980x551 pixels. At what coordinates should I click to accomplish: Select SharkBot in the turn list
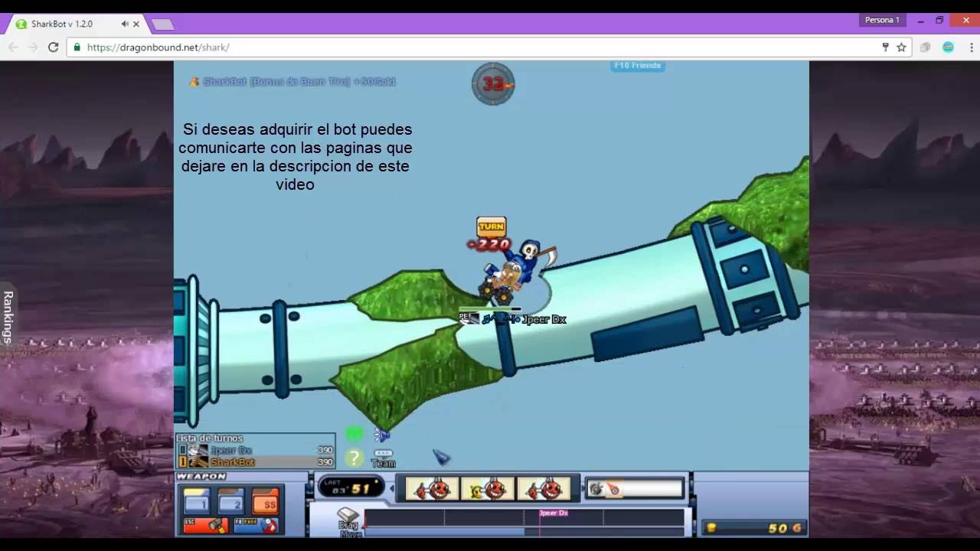point(256,462)
